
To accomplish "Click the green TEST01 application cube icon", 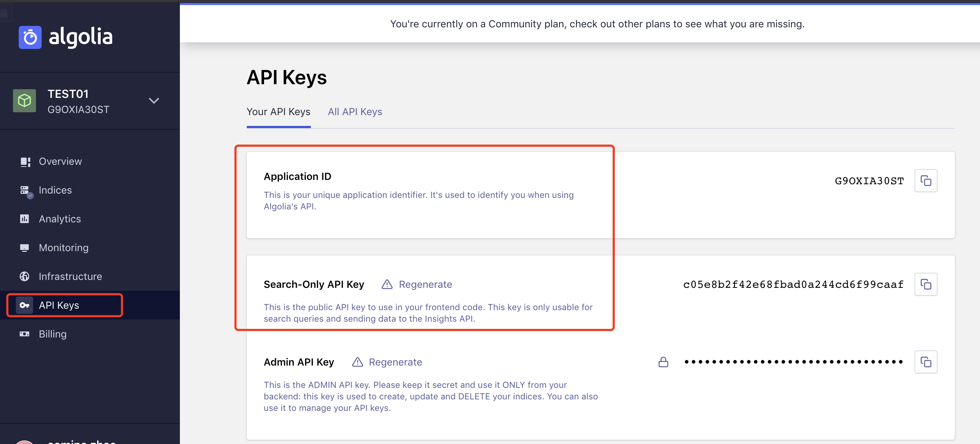I will (24, 101).
